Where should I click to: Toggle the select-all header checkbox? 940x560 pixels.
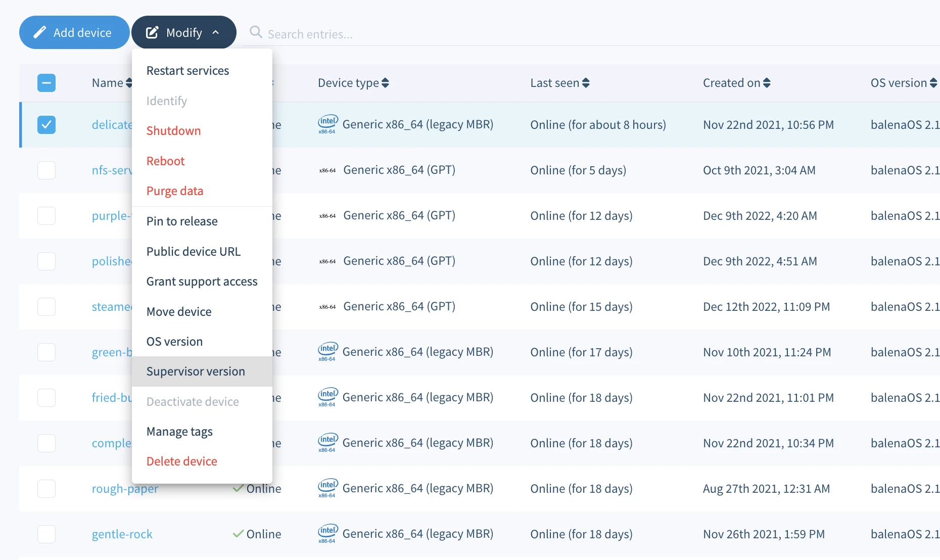click(x=46, y=83)
